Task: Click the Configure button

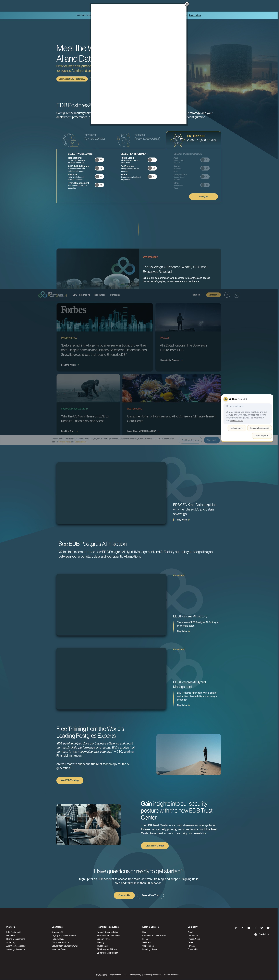Action: click(x=204, y=197)
